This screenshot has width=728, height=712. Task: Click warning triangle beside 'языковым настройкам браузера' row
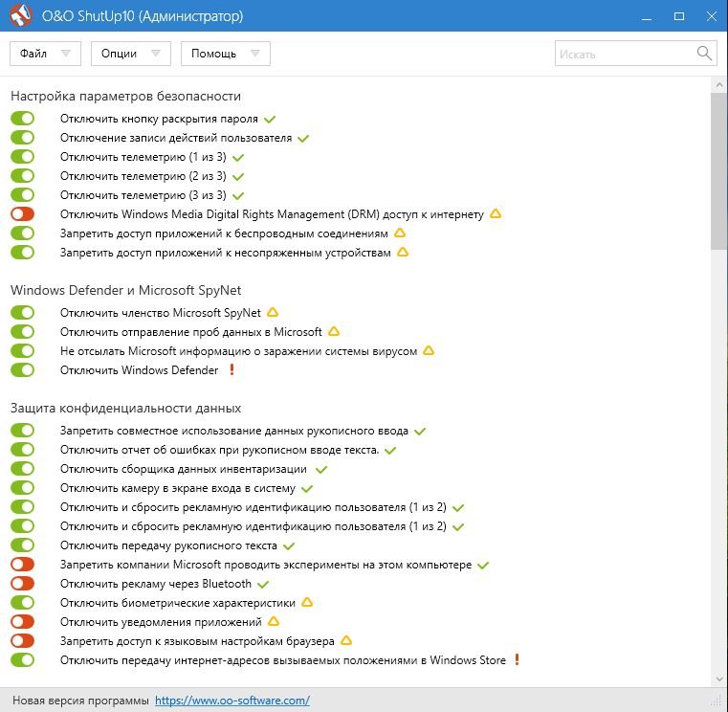[346, 640]
